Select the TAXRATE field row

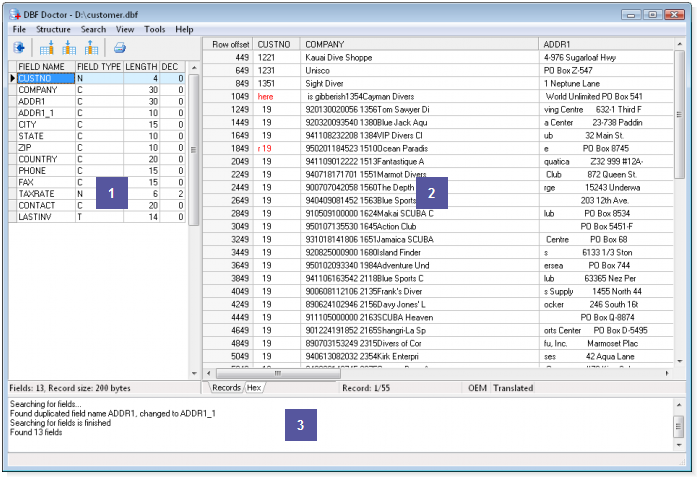click(x=38, y=193)
